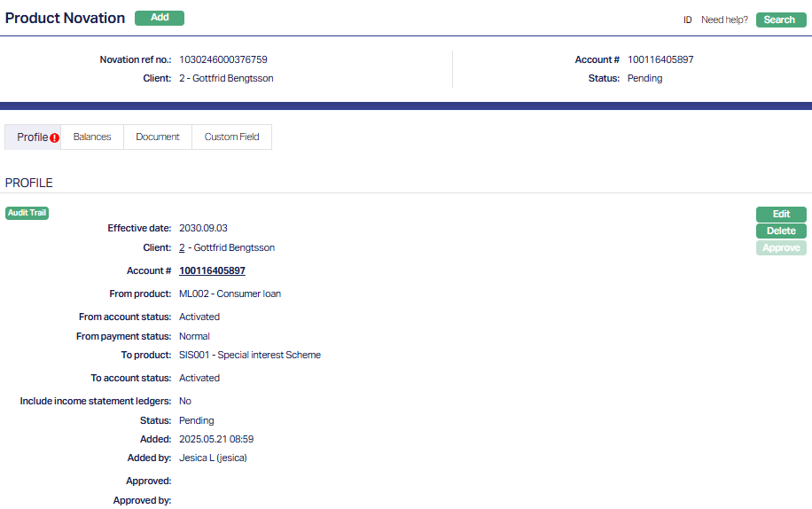Click the novation ref number 1030246000376759
812x509 pixels.
coord(223,59)
